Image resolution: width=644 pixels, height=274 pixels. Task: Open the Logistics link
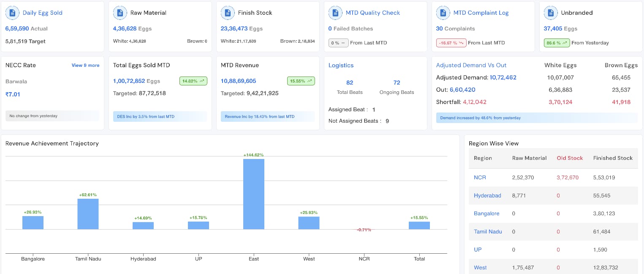[341, 65]
